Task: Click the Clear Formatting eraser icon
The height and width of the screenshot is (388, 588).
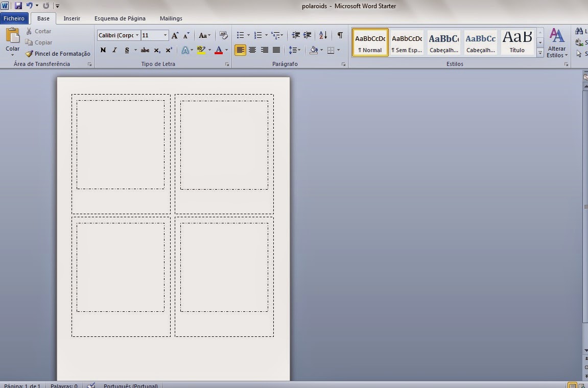Action: tap(223, 35)
